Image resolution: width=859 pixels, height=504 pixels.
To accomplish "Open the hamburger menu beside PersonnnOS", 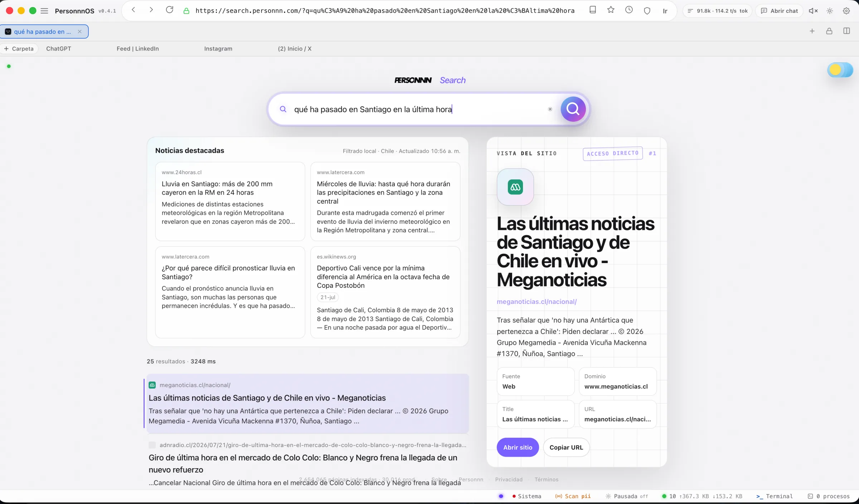I will coord(44,11).
